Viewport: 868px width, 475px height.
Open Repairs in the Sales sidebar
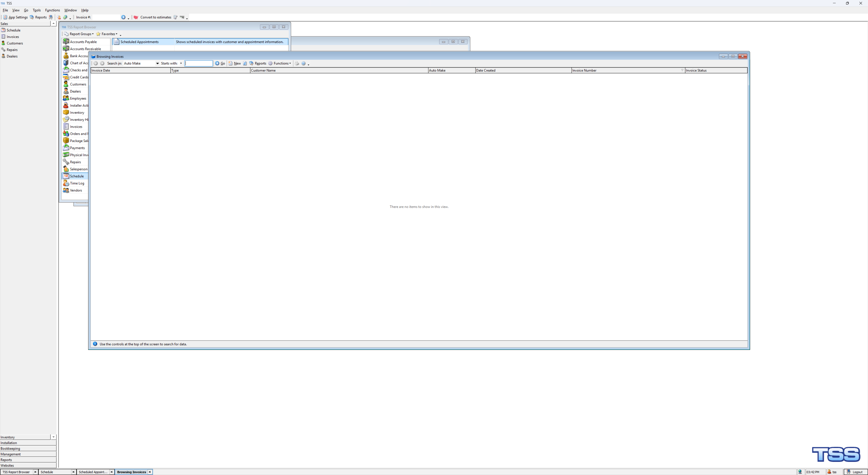point(12,50)
